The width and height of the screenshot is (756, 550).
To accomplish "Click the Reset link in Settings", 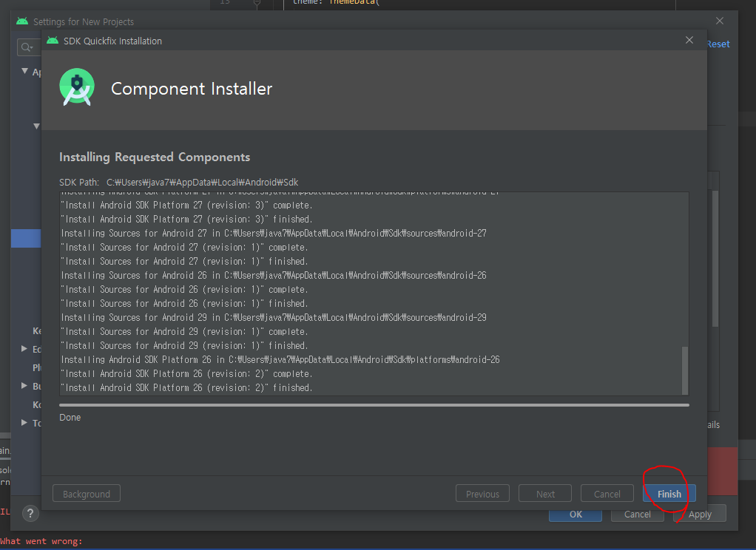I will 718,44.
